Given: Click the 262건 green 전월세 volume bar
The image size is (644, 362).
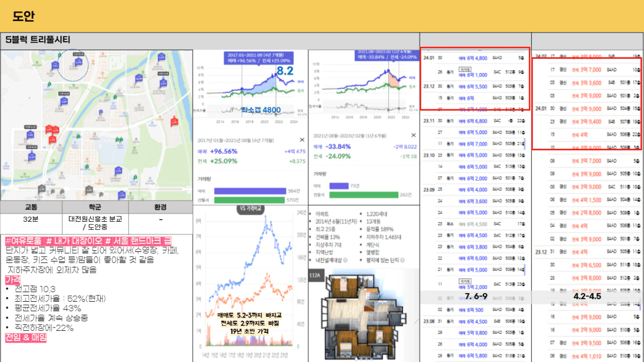Looking at the screenshot, I should point(364,195).
